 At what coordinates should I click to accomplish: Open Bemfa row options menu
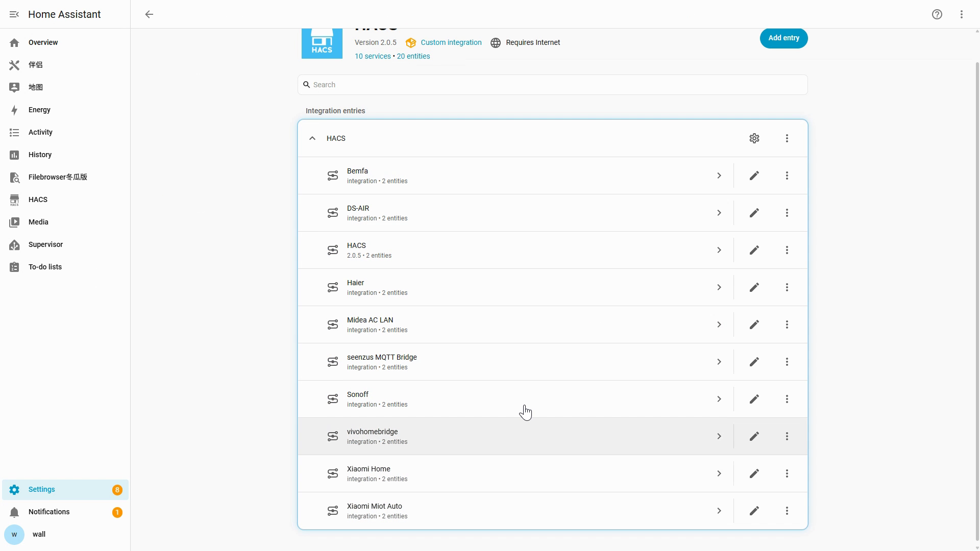pyautogui.click(x=787, y=176)
